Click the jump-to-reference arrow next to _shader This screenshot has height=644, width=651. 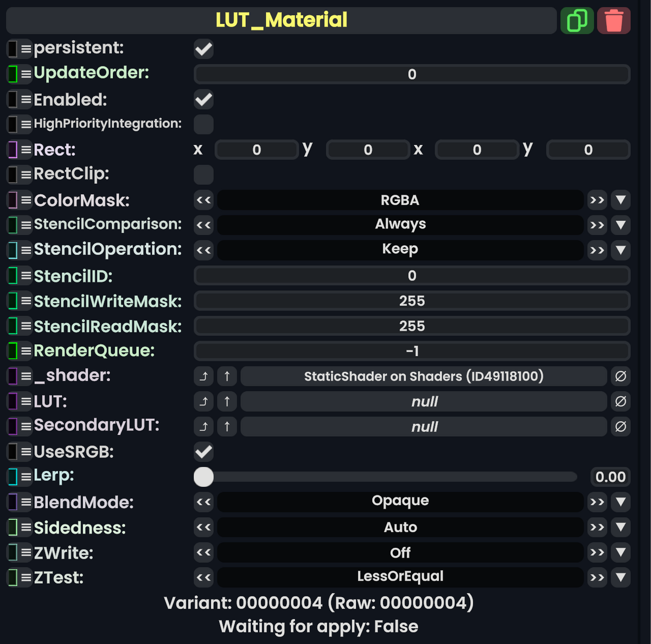[x=203, y=376]
